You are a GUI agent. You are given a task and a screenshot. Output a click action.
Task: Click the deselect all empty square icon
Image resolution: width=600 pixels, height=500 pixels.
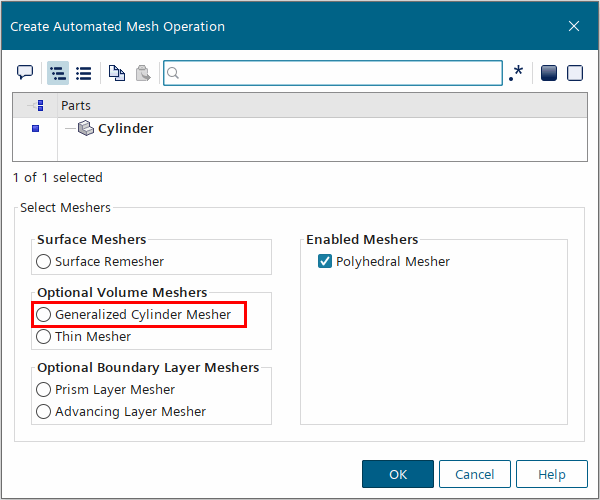click(x=575, y=73)
